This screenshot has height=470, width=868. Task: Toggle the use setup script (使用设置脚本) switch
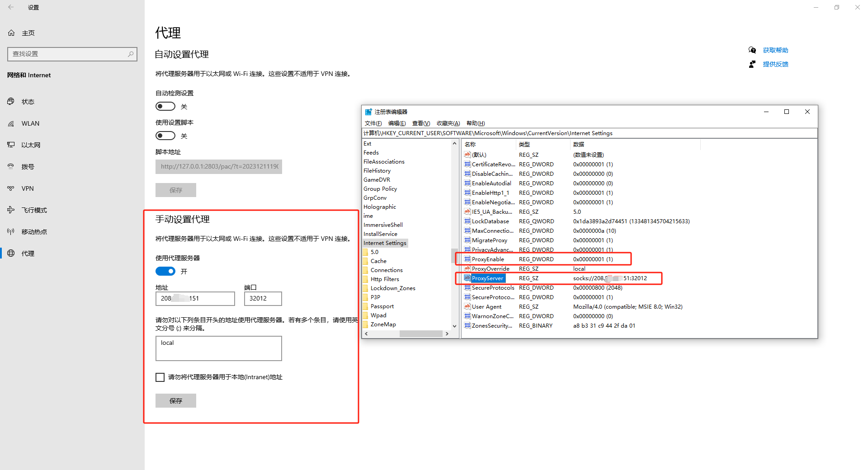(x=165, y=136)
